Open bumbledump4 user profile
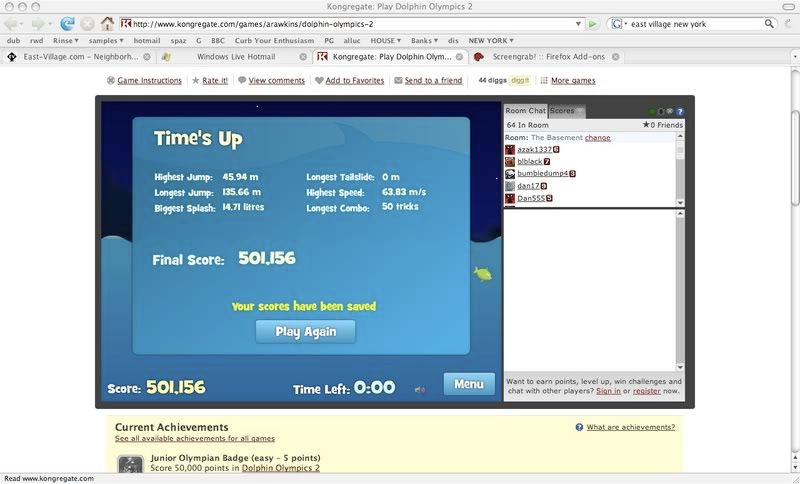Image resolution: width=800 pixels, height=484 pixels. pos(542,173)
